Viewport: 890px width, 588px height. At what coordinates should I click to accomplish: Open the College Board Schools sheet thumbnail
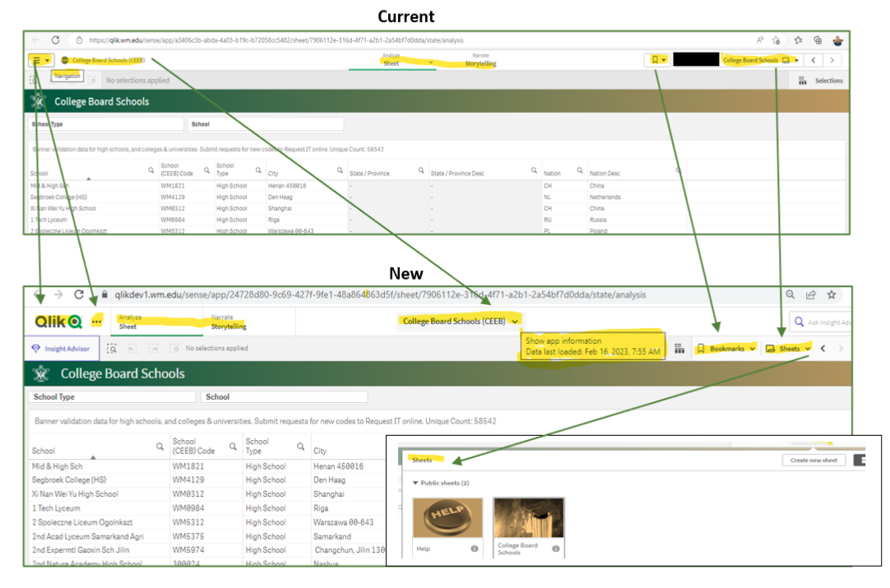pyautogui.click(x=529, y=517)
